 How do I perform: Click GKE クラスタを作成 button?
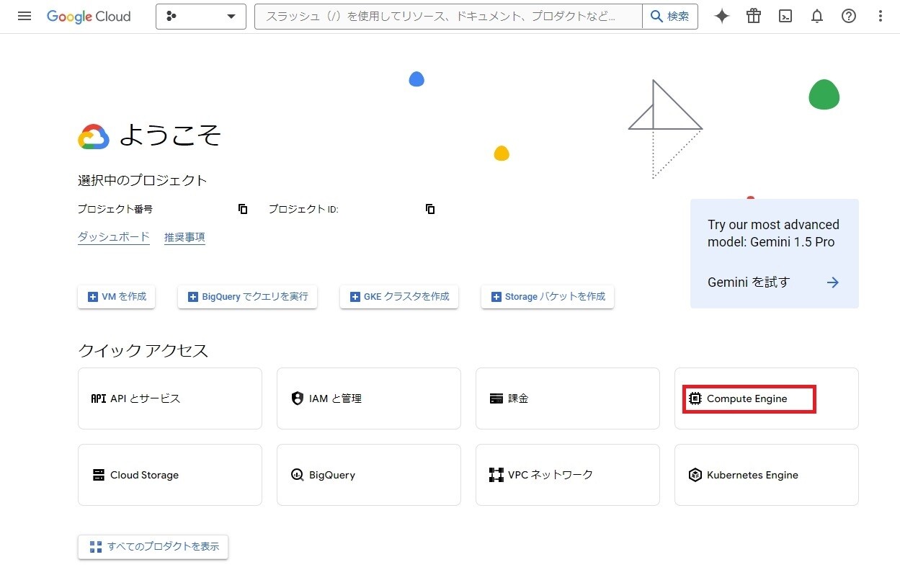tap(399, 297)
